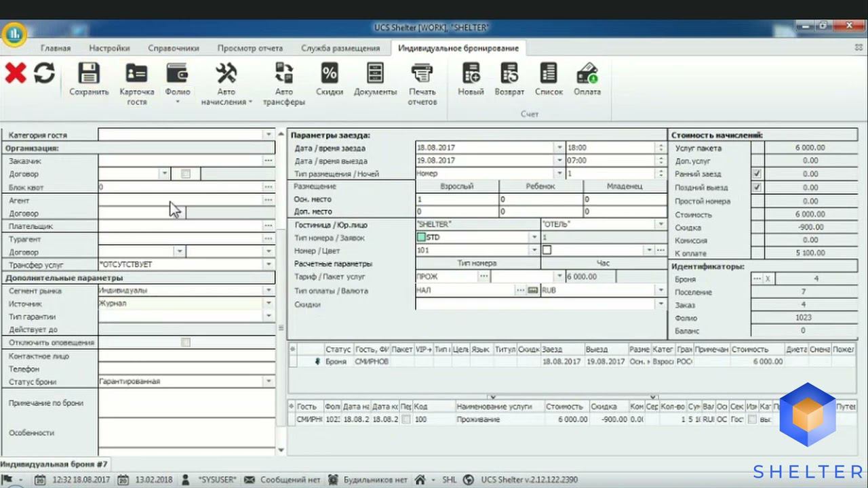Screen dimensions: 868x488
Task: Click the application logo button
Action: (14, 34)
